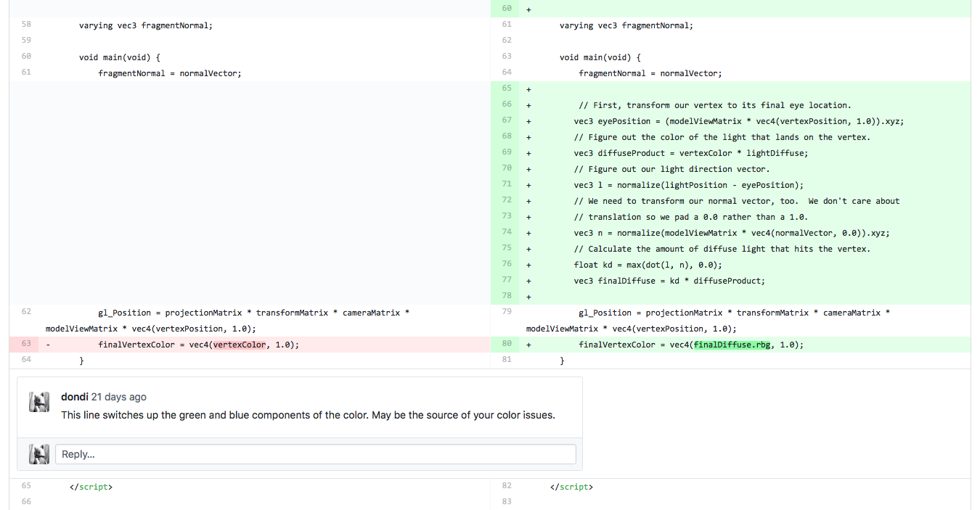Click the avatar next to Reply field
Screen dimensions: 980x510
(39, 454)
